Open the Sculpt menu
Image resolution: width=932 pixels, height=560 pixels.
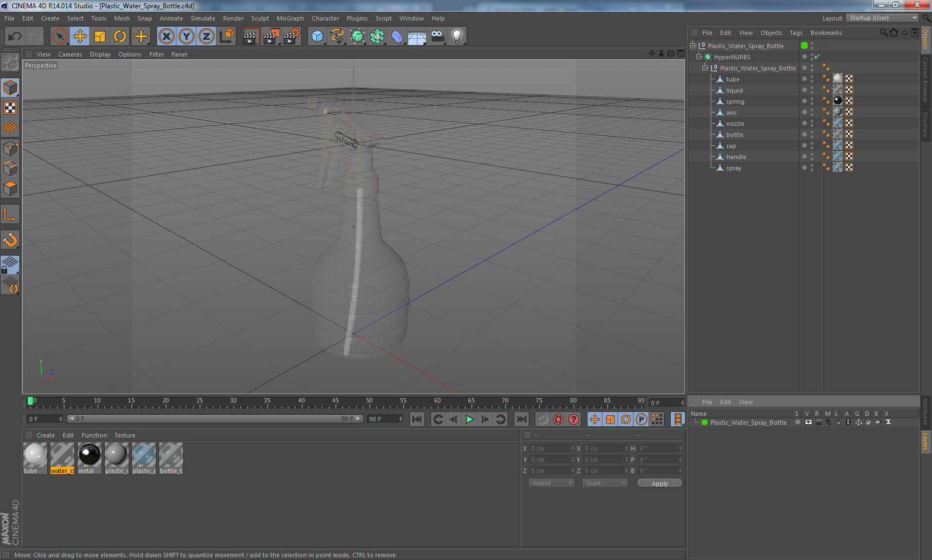click(260, 18)
